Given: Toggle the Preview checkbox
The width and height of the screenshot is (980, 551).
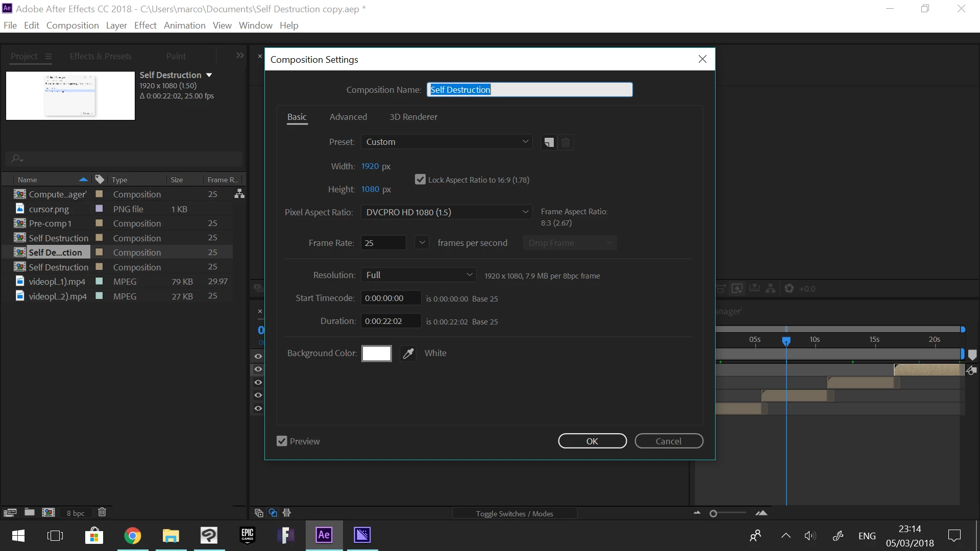Looking at the screenshot, I should 282,441.
